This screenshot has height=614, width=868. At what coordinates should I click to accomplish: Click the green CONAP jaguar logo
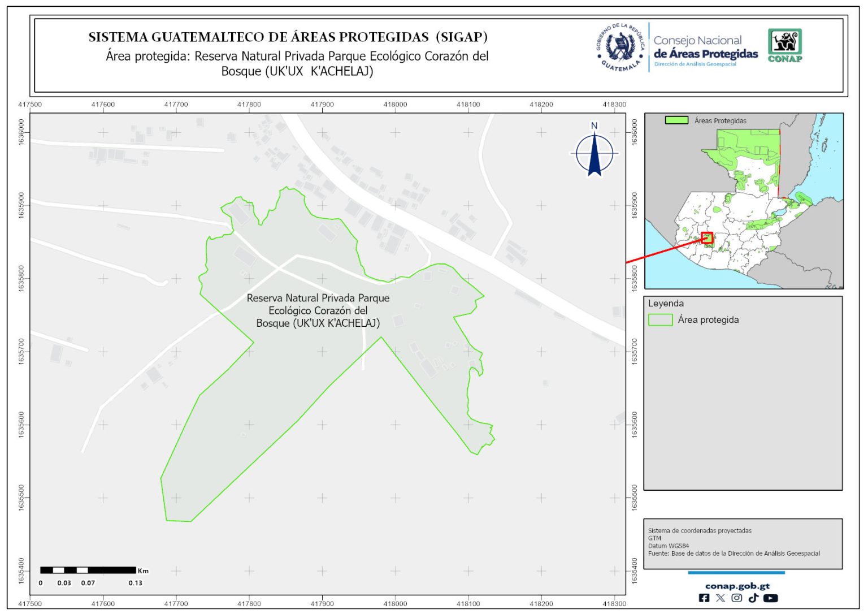[785, 45]
